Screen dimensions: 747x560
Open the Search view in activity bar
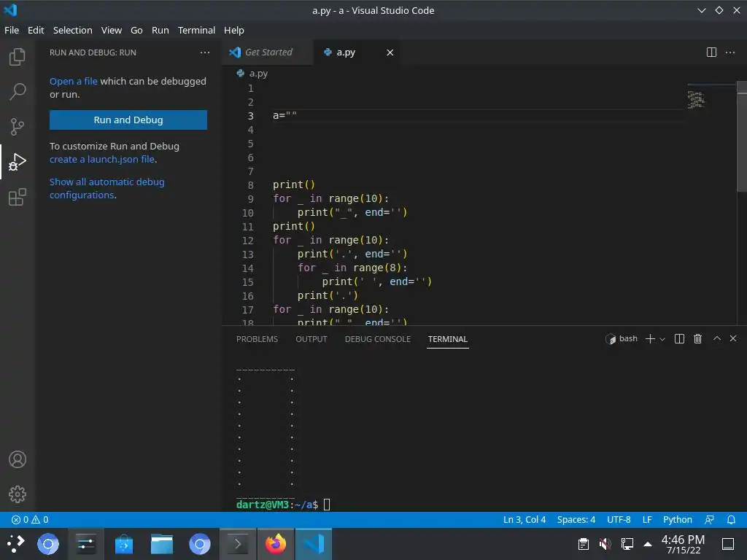coord(18,91)
